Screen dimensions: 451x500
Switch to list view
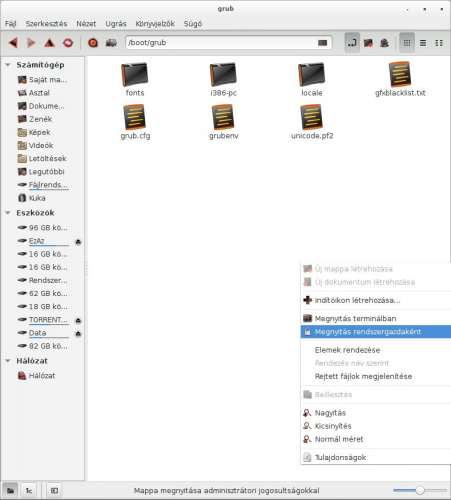pyautogui.click(x=423, y=43)
